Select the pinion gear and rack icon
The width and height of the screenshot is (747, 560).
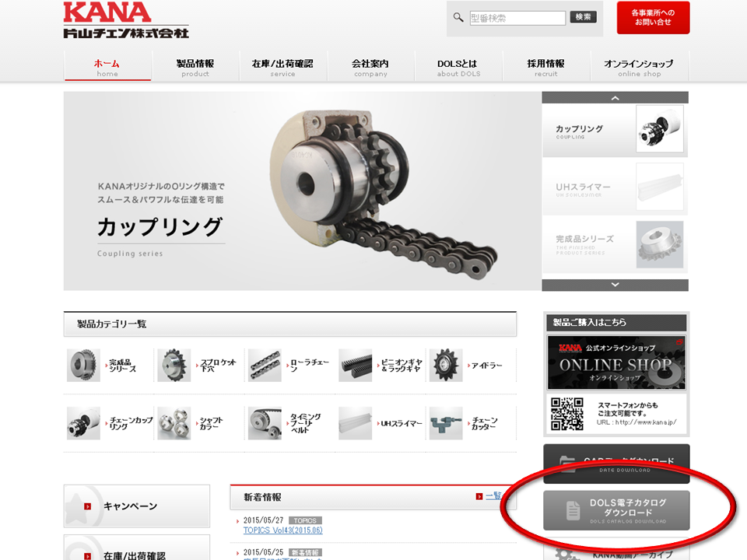tap(356, 366)
